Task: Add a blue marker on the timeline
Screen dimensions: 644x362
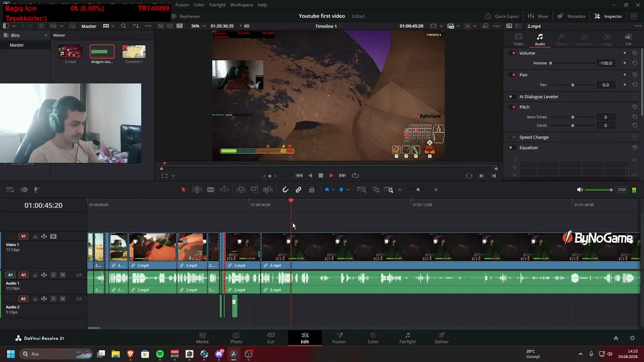Action: point(341,190)
